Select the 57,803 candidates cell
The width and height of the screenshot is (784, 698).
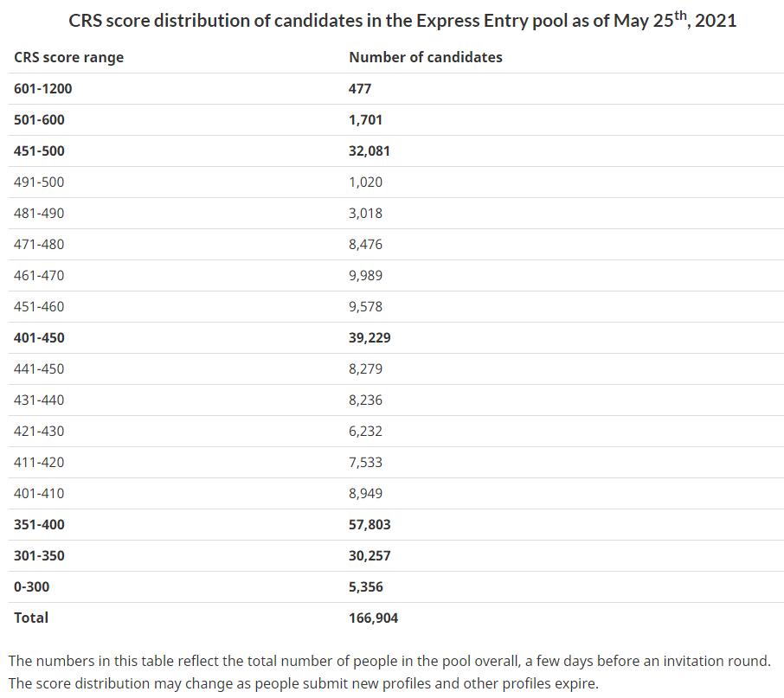(x=370, y=524)
